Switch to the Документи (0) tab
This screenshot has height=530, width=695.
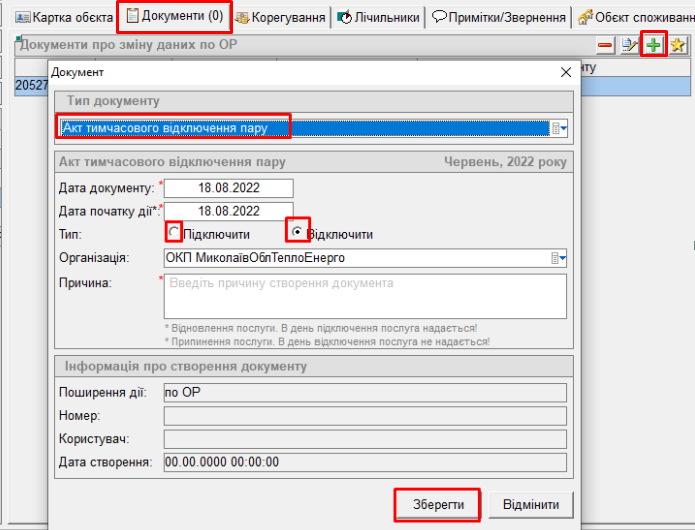pyautogui.click(x=174, y=16)
